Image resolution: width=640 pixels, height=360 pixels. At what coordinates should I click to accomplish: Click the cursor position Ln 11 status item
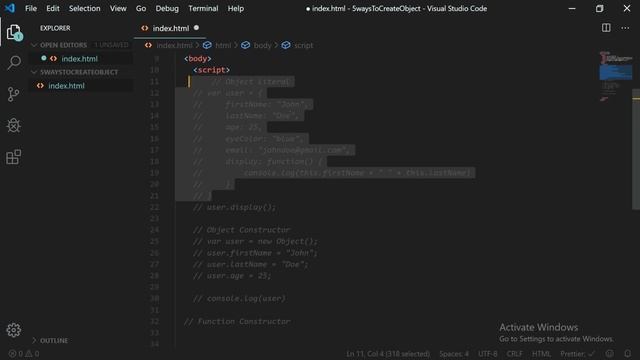(388, 353)
